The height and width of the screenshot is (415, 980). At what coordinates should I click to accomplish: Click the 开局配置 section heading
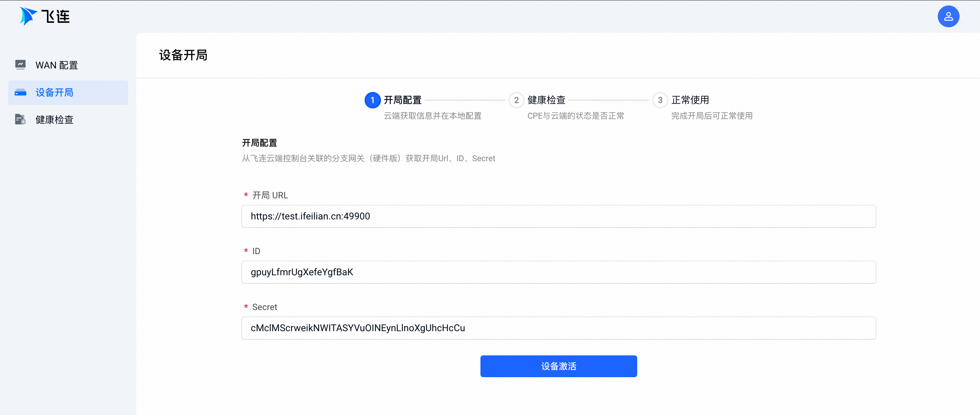coord(259,143)
